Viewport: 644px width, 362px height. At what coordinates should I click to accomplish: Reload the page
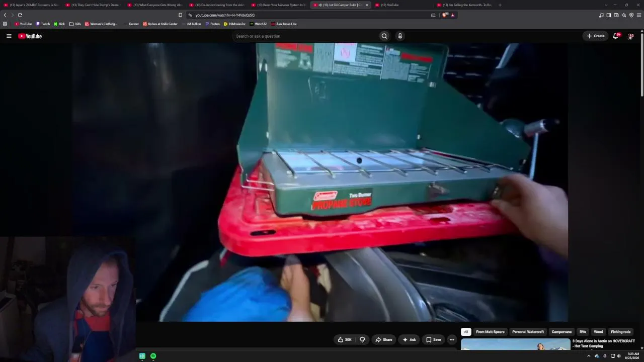click(x=20, y=15)
